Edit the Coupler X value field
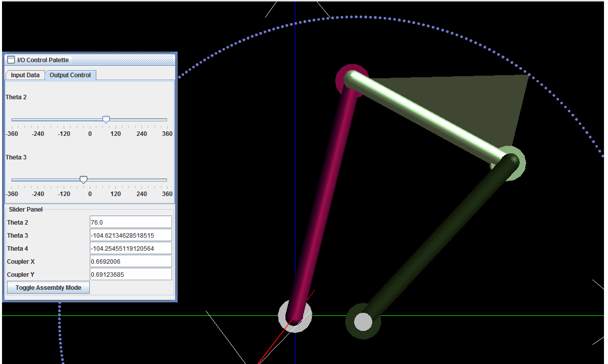This screenshot has width=608, height=364. [130, 261]
